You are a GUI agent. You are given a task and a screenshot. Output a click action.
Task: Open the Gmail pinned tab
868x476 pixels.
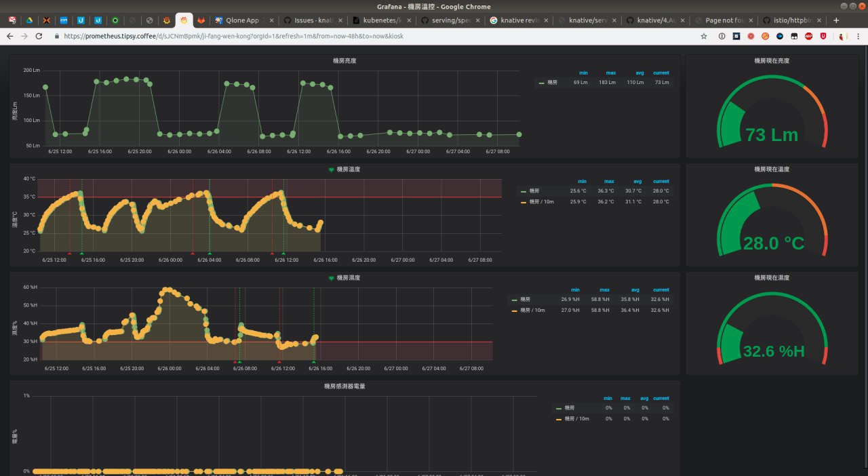pos(13,20)
